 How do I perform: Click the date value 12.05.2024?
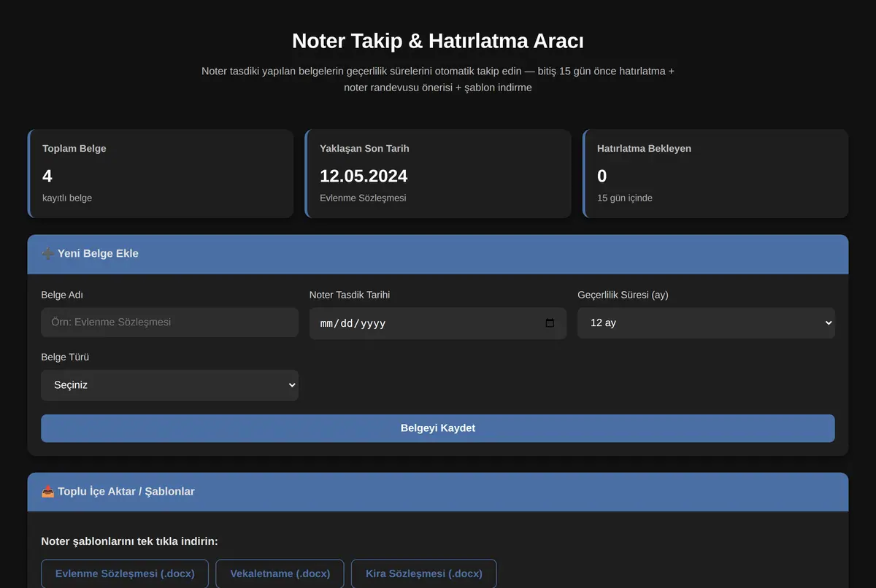(x=364, y=176)
